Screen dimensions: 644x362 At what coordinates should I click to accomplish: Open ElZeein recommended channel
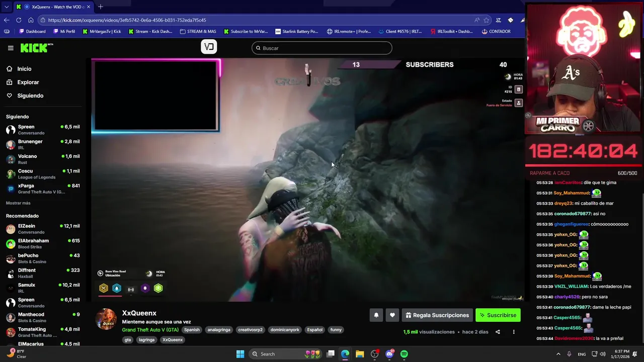click(x=43, y=229)
